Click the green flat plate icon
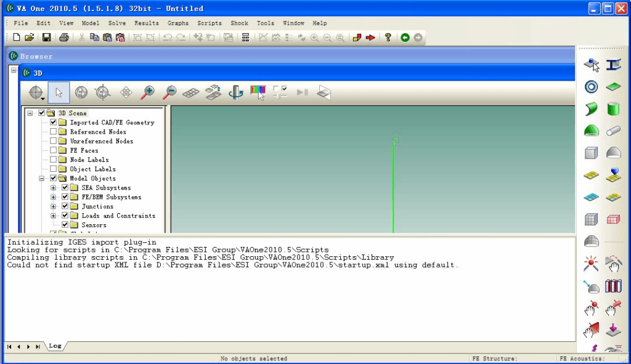The image size is (631, 364). pos(613,86)
